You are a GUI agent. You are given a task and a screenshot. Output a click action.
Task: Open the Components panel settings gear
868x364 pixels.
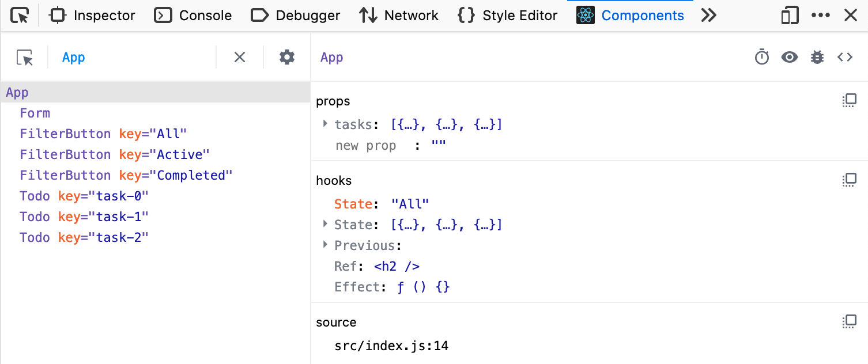click(286, 57)
